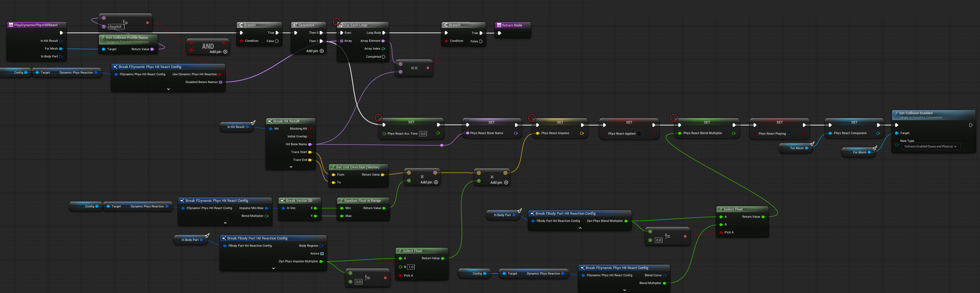This screenshot has width=980, height=293.
Task: Click breakpoint on Phys React Blend Multiplier SET
Action: point(674,118)
